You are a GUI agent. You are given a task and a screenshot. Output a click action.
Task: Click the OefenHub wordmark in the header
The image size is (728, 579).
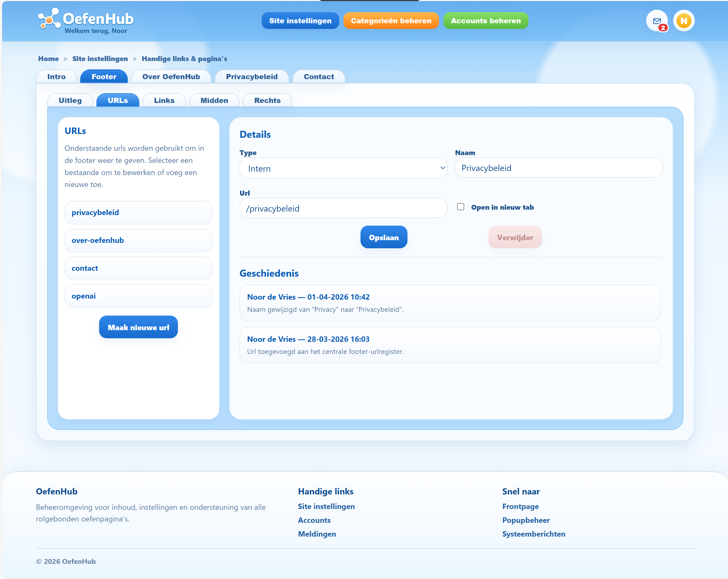point(98,19)
